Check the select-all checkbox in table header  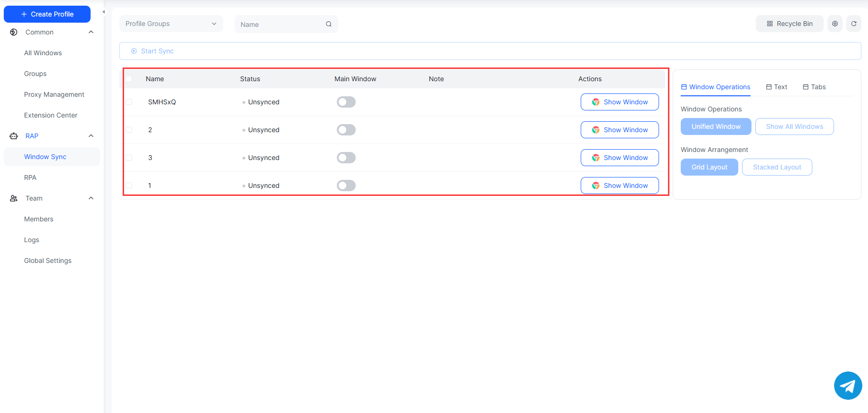point(129,79)
